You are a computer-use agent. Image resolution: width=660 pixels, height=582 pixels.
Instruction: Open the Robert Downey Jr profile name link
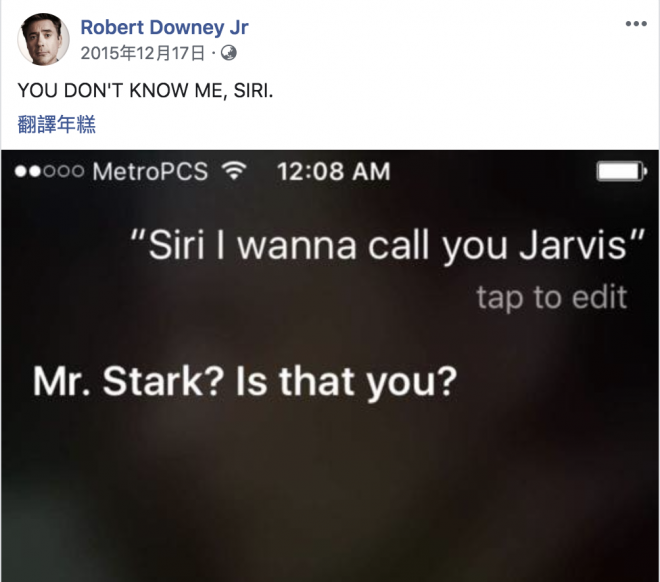(164, 27)
